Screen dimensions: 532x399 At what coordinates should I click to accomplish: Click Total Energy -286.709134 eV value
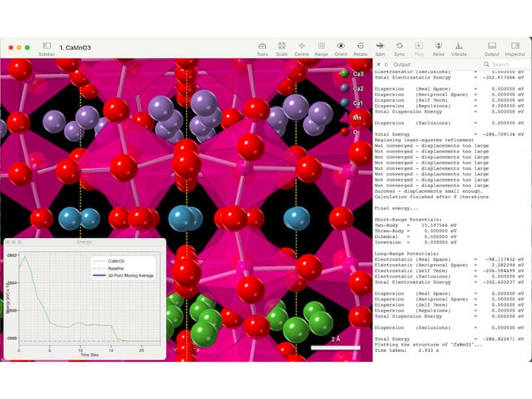pyautogui.click(x=503, y=134)
